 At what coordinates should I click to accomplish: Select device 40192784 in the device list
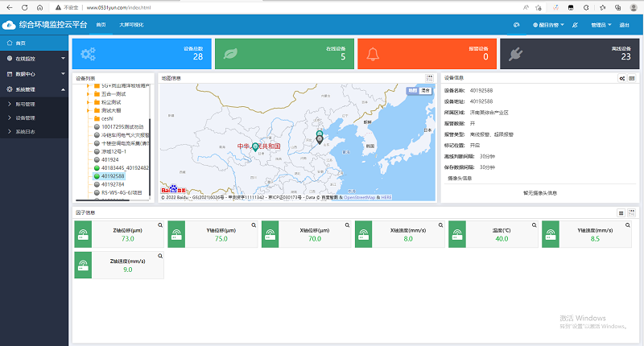[x=113, y=184]
